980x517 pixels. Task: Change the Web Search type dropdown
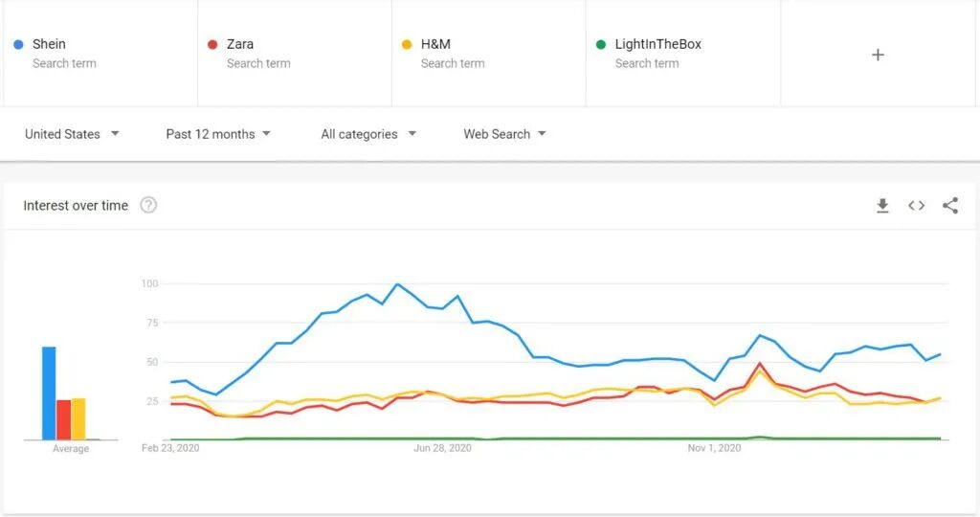(x=505, y=134)
